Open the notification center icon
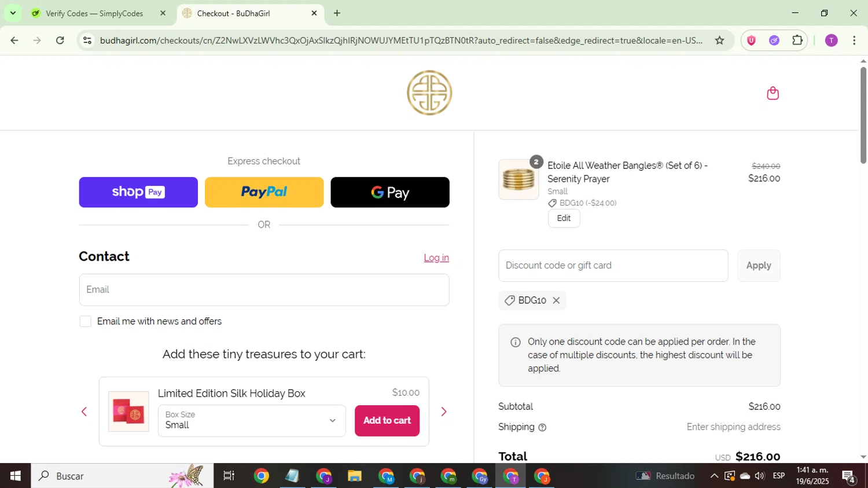The width and height of the screenshot is (868, 488). pos(849,476)
